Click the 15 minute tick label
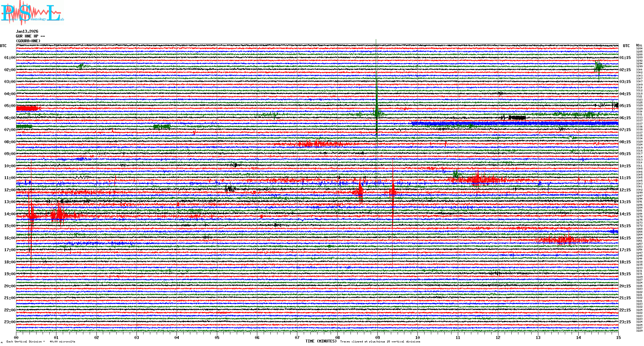Viewport: 644px width, 346px height. (618, 338)
